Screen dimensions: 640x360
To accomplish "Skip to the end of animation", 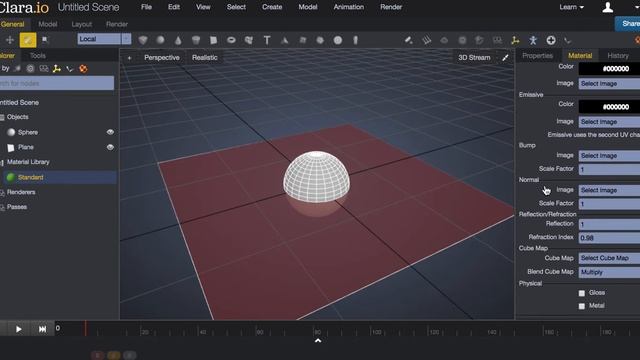I will coord(42,329).
